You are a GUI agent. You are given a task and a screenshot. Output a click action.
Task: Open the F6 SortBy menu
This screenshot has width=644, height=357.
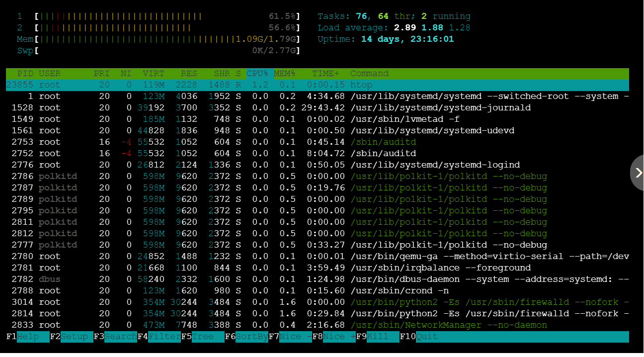pos(246,337)
